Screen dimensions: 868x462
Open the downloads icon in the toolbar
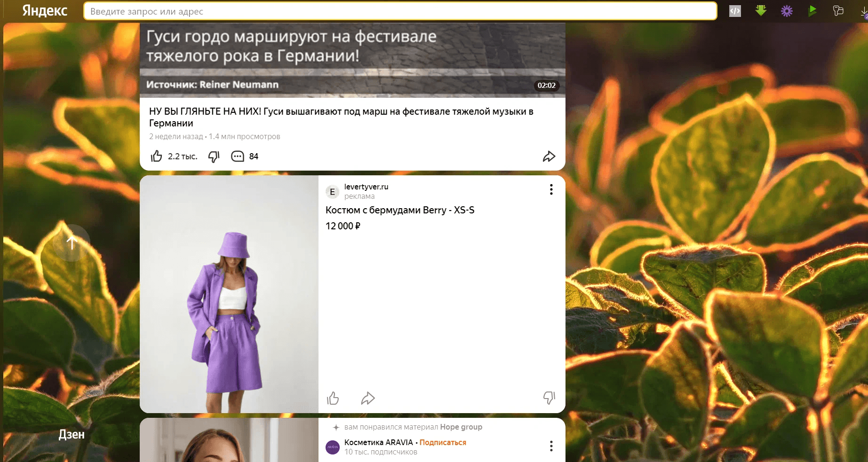[864, 12]
